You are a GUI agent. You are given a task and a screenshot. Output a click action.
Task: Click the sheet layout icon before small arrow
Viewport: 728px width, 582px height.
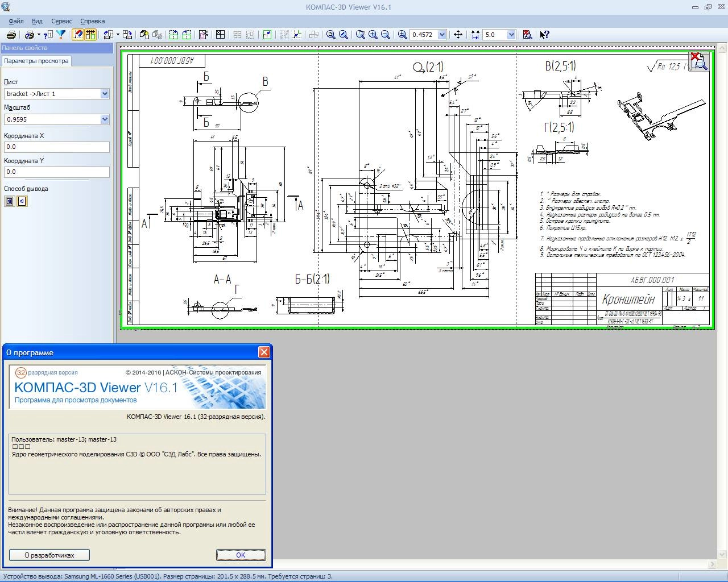click(109, 35)
